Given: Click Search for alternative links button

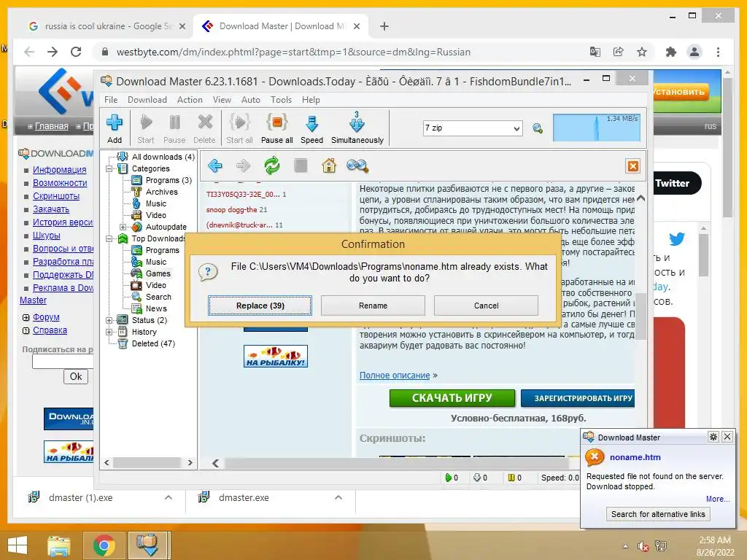Looking at the screenshot, I should (x=658, y=514).
